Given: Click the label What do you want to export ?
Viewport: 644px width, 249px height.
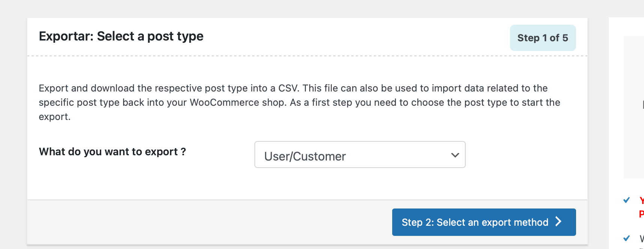Looking at the screenshot, I should (x=113, y=151).
